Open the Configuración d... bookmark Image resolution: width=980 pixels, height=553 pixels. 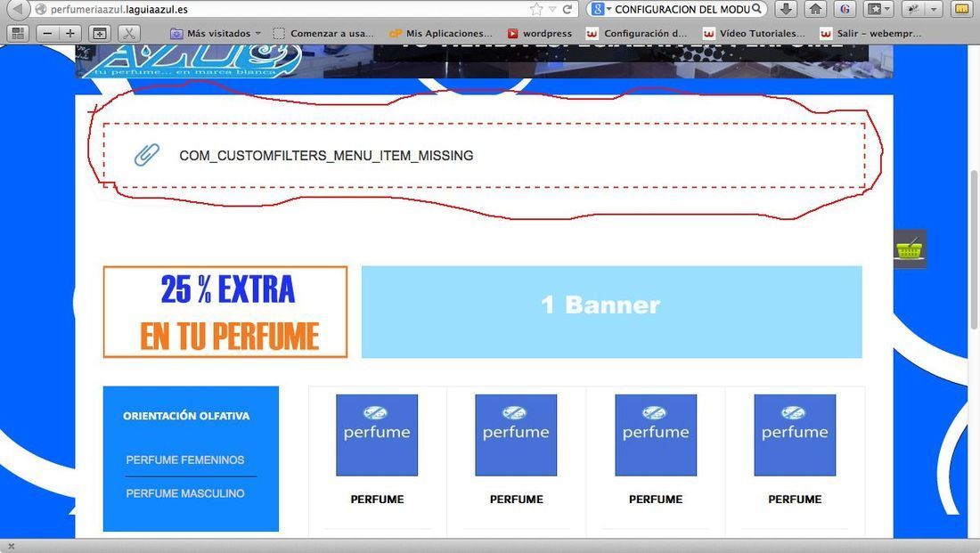pos(636,33)
